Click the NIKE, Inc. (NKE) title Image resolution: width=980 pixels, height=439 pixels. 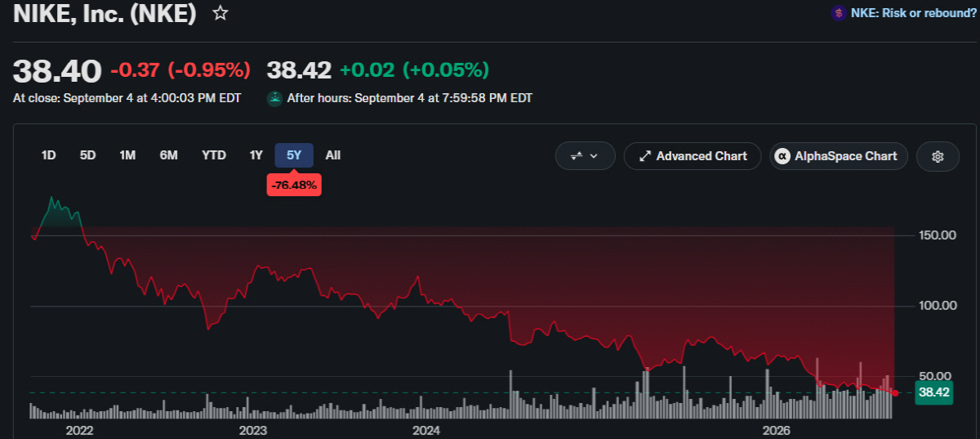(105, 14)
